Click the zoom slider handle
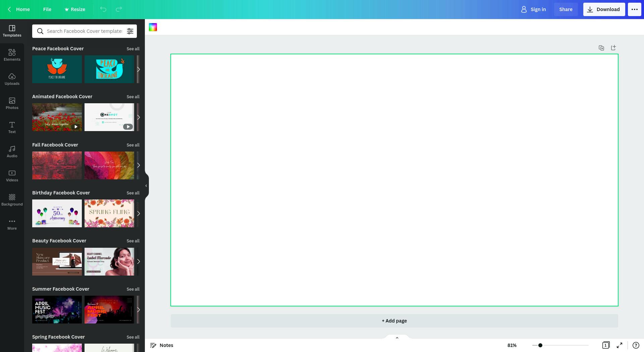The image size is (644, 352). [540, 345]
